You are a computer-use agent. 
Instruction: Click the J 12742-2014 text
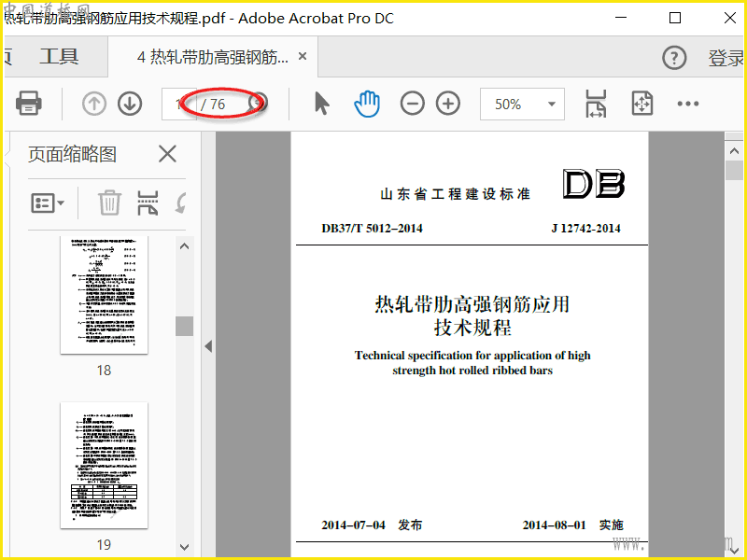point(586,228)
